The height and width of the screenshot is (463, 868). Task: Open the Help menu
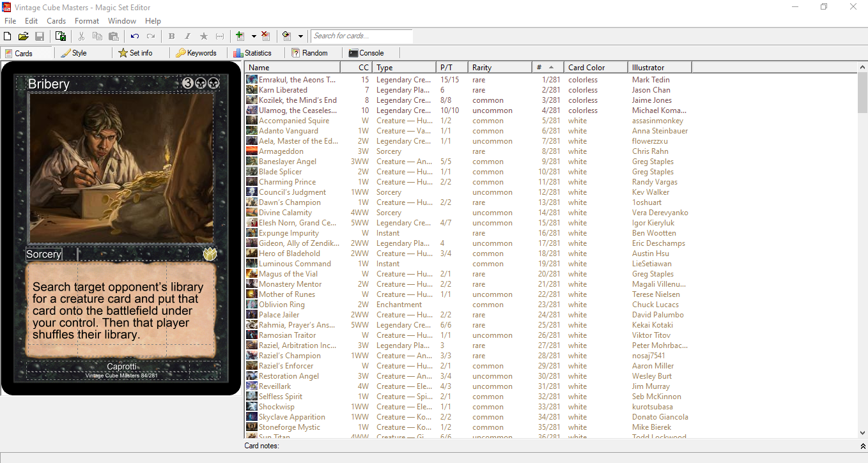(153, 21)
